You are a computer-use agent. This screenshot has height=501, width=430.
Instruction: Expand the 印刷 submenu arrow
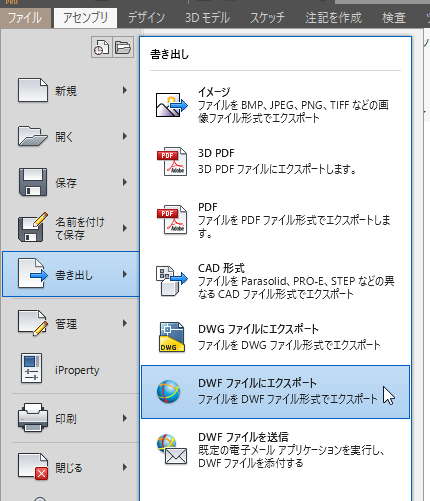coord(125,418)
